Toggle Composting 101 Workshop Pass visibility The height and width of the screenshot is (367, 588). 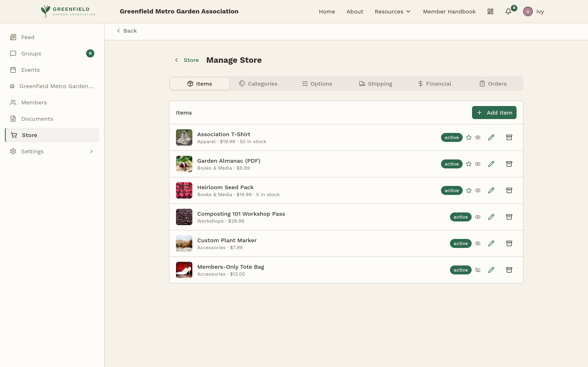click(478, 217)
